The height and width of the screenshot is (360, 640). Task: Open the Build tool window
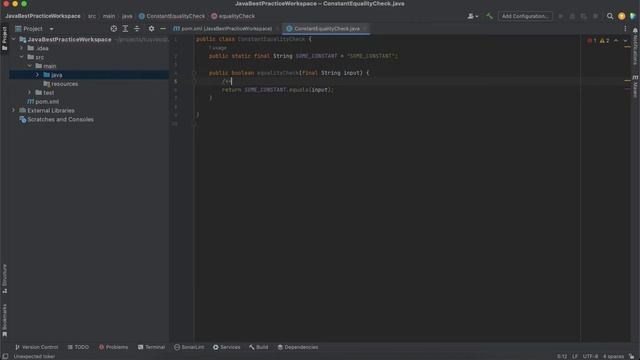(x=258, y=347)
